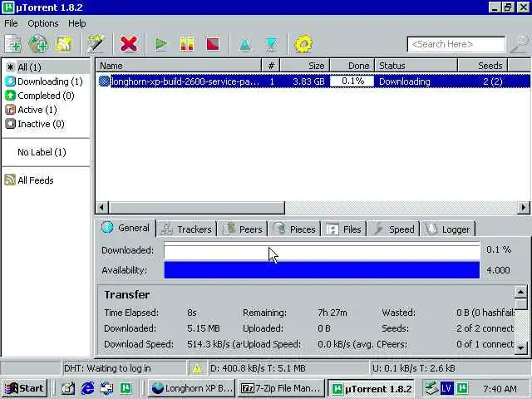Click the µTorrent 1.8.2 taskbar button
The height and width of the screenshot is (399, 532).
[372, 388]
